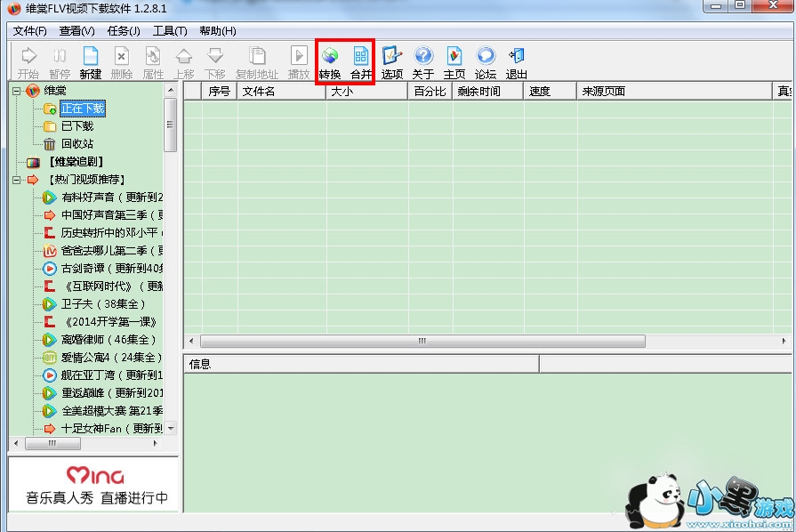Click the 播放 (Play) toolbar icon

coord(299,62)
